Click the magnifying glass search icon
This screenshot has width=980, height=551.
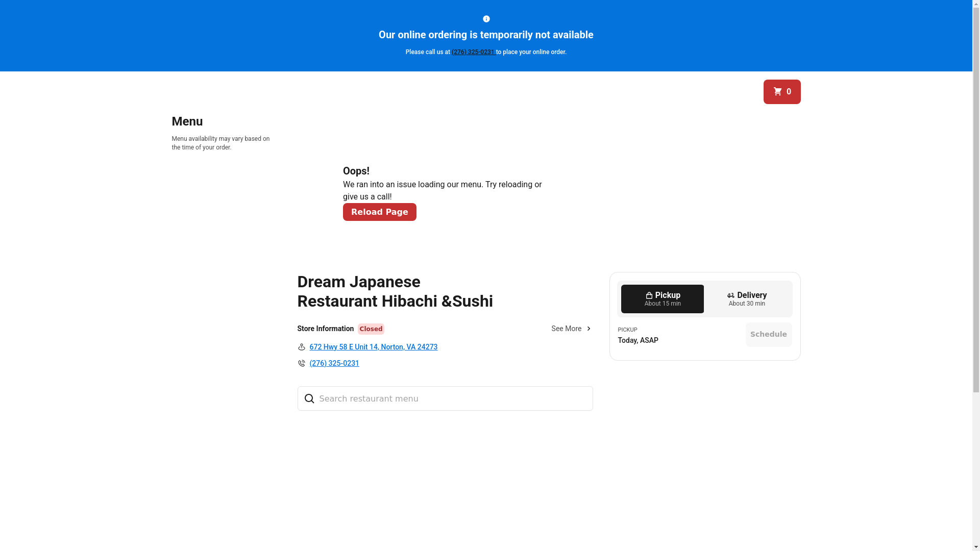click(309, 398)
